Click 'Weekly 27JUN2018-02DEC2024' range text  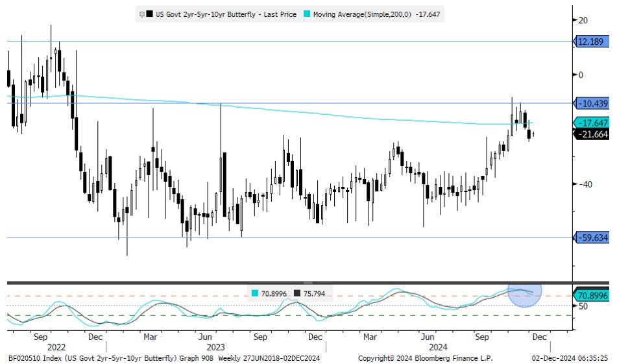click(x=269, y=359)
